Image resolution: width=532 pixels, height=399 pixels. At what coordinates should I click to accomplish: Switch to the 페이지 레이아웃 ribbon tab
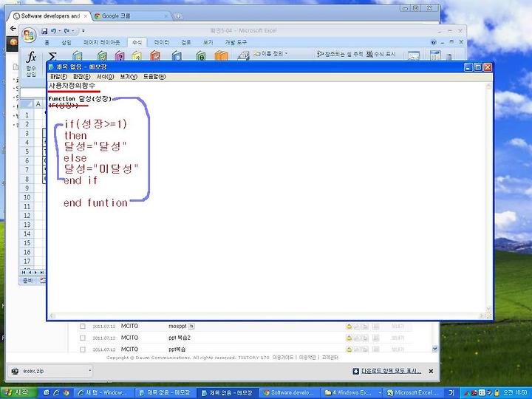102,42
